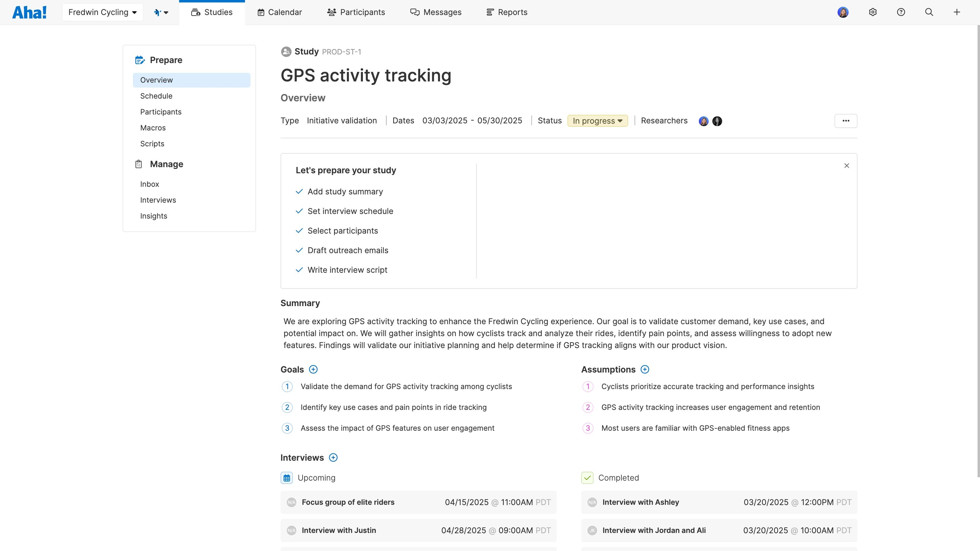Image resolution: width=980 pixels, height=551 pixels.
Task: Add a new interview with plus icon
Action: pyautogui.click(x=333, y=457)
